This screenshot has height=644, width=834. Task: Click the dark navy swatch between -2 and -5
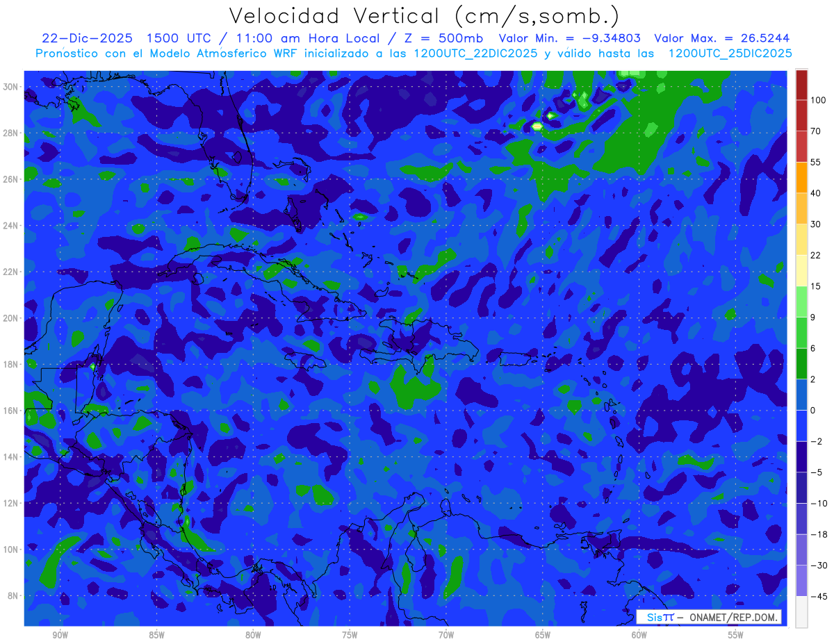(x=801, y=456)
